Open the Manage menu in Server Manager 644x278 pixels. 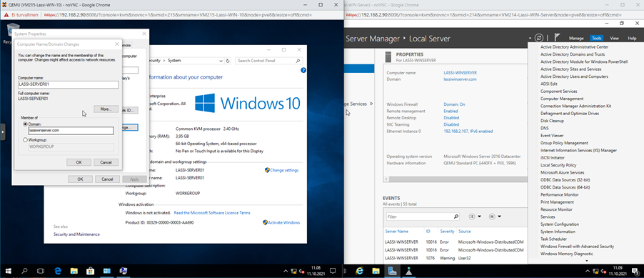point(576,39)
